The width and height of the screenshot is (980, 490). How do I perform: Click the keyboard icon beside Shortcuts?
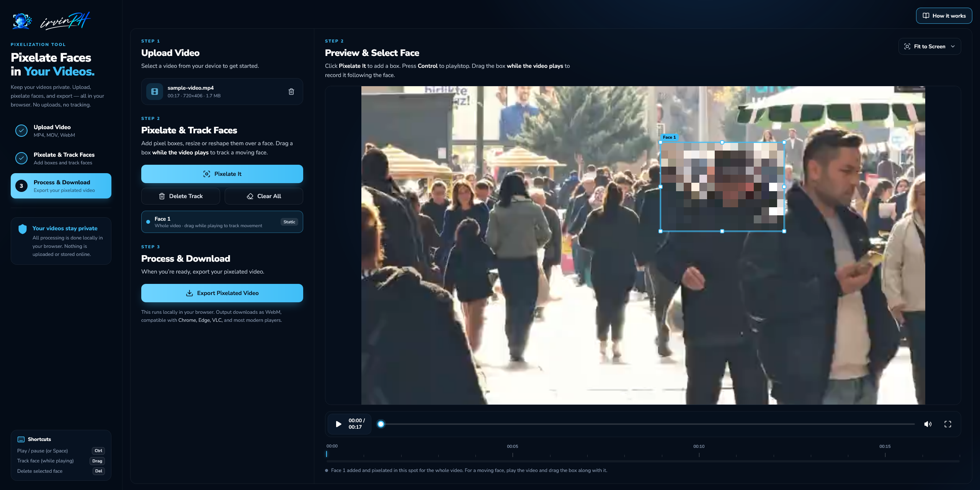21,439
